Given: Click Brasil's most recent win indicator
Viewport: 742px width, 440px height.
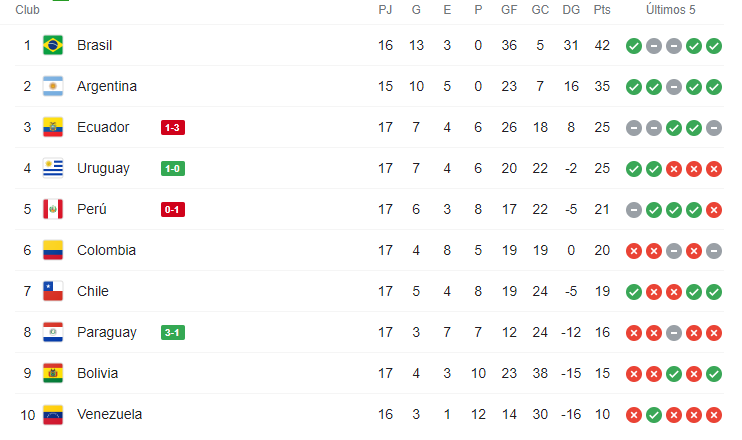Looking at the screenshot, I should [x=713, y=46].
